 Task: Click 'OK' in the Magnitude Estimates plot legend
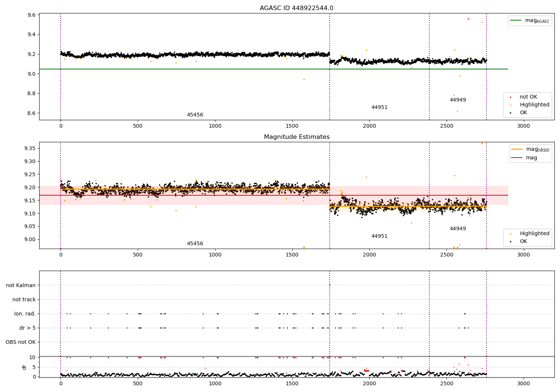click(519, 242)
